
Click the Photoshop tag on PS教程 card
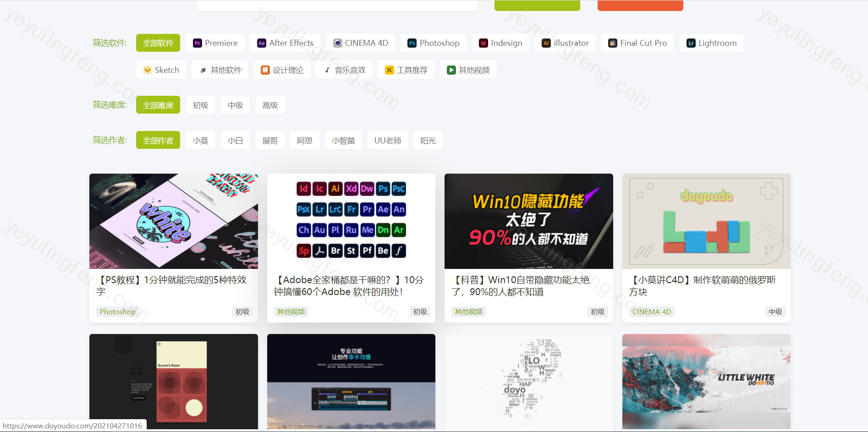tap(118, 312)
